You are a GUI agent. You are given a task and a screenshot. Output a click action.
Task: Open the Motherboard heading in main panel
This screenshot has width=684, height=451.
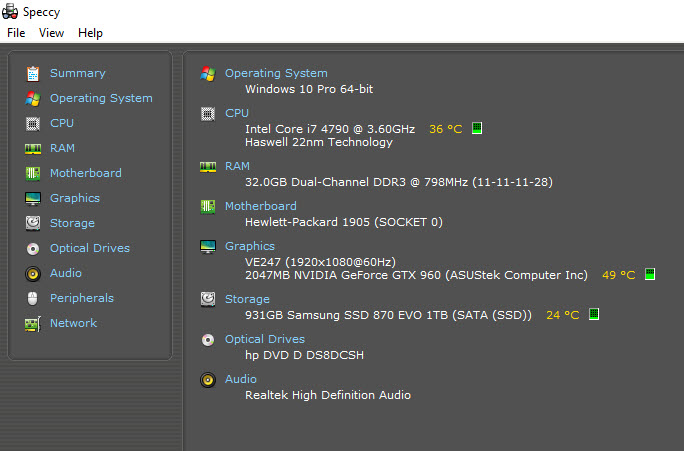pos(260,206)
